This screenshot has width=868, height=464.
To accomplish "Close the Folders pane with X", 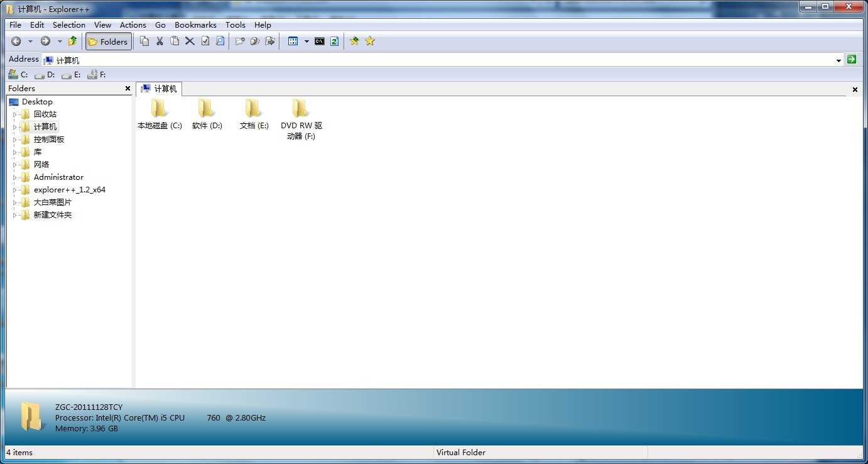I will [127, 89].
